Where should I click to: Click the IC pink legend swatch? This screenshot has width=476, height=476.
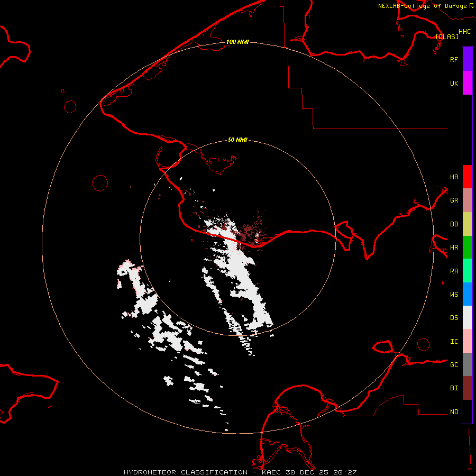pyautogui.click(x=467, y=341)
